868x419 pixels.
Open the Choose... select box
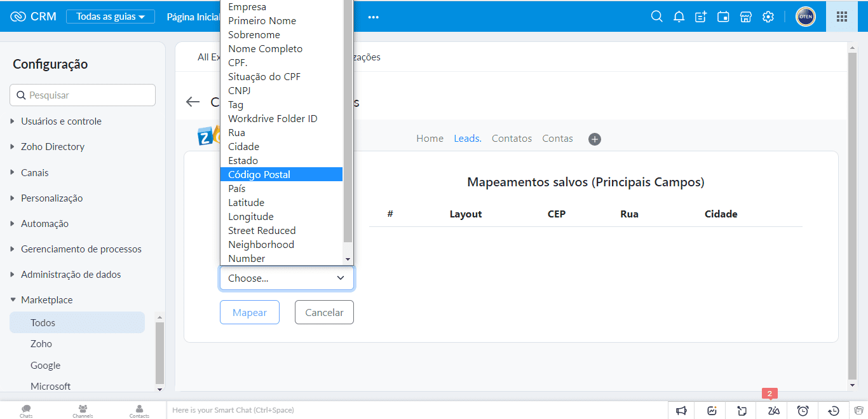[287, 278]
